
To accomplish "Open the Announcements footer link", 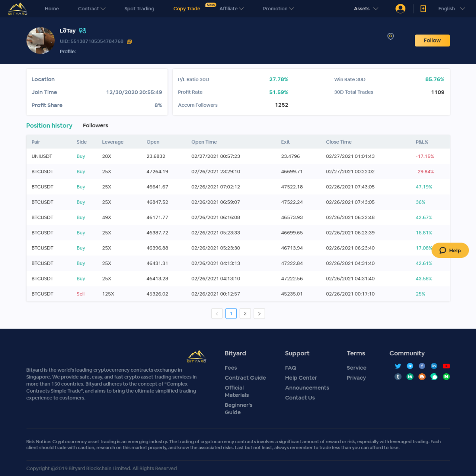I will click(307, 388).
